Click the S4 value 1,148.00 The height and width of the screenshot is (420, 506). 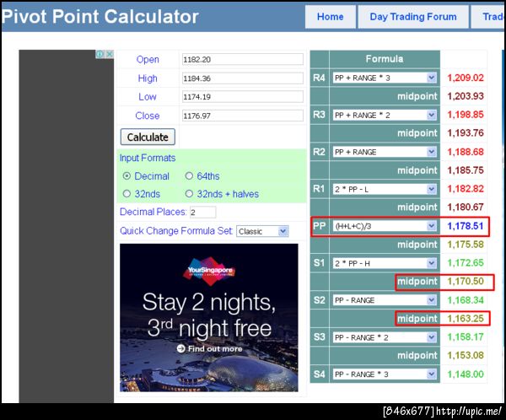466,374
